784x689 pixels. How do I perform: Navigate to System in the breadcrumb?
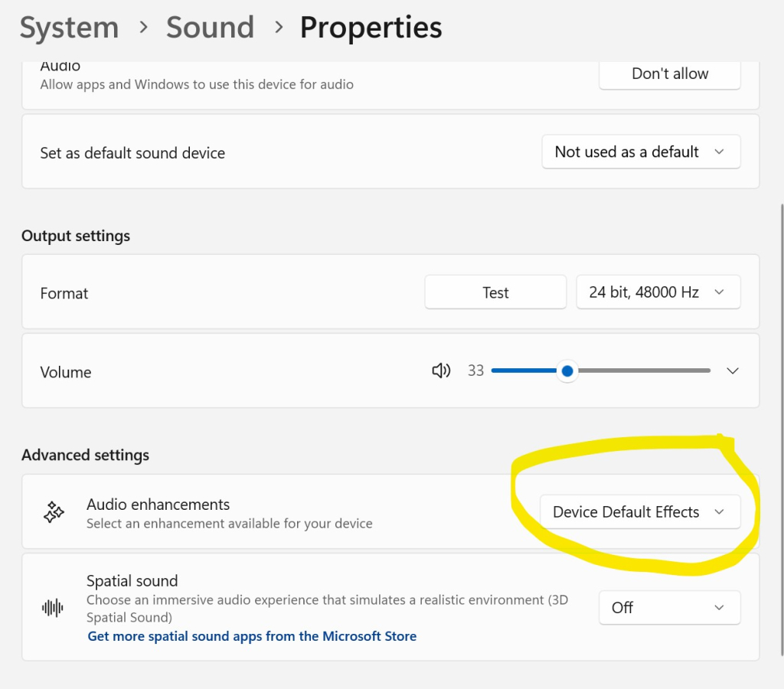[69, 28]
